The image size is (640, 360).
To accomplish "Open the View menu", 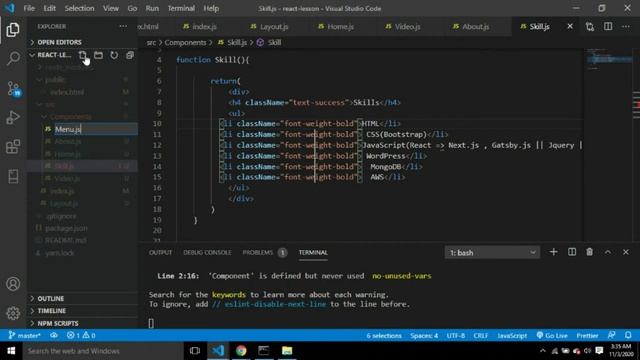I will click(111, 8).
